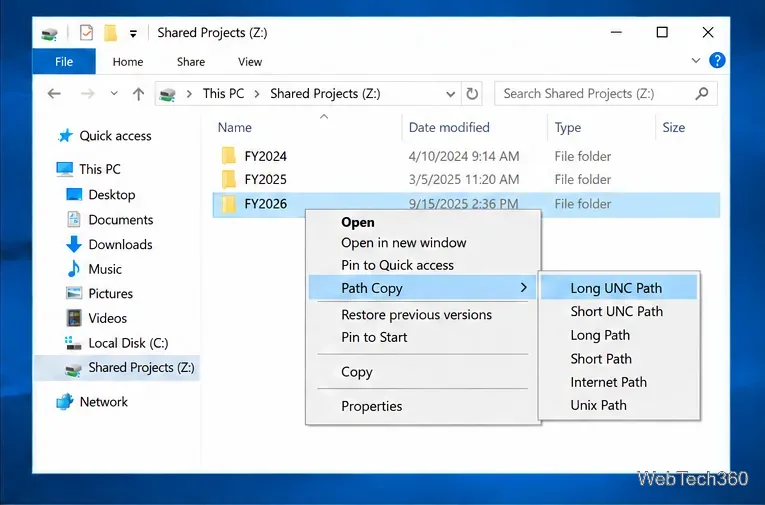Select the FY2025 folder
This screenshot has height=505, width=765.
point(265,180)
